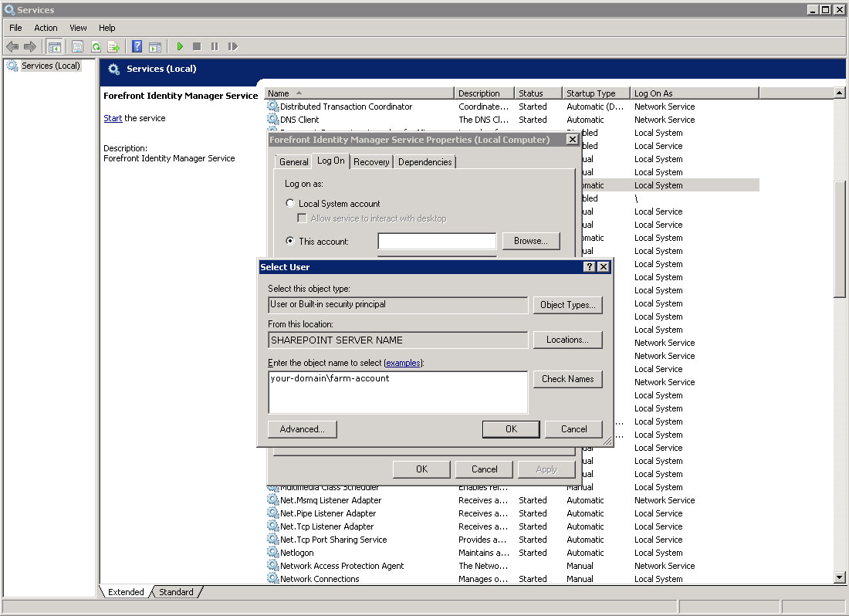Click gear icon beside Net.Tcp Port Sharing Service

[273, 539]
